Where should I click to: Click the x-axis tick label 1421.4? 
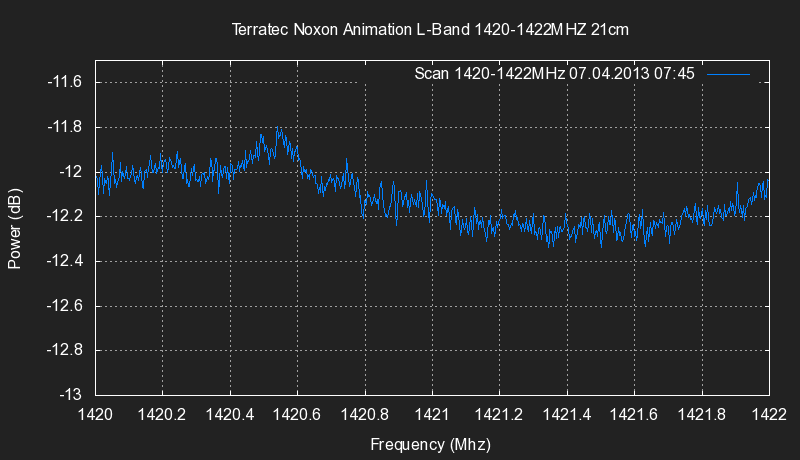567,415
